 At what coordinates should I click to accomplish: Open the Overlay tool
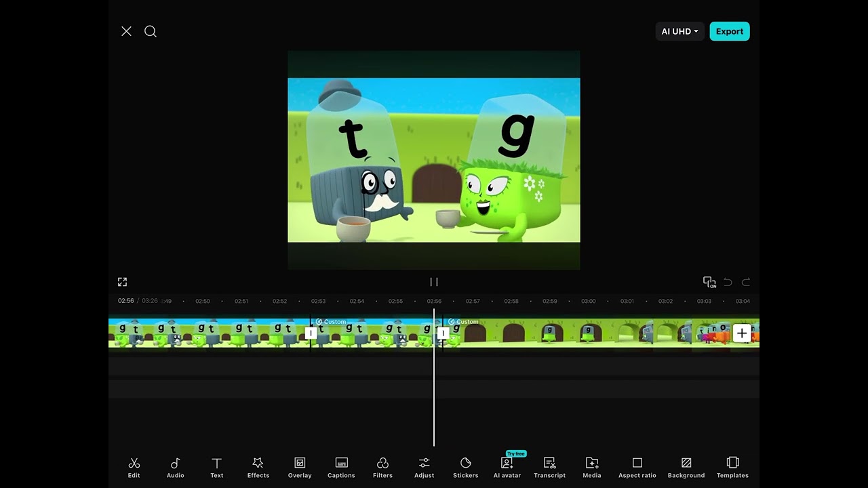pyautogui.click(x=300, y=467)
